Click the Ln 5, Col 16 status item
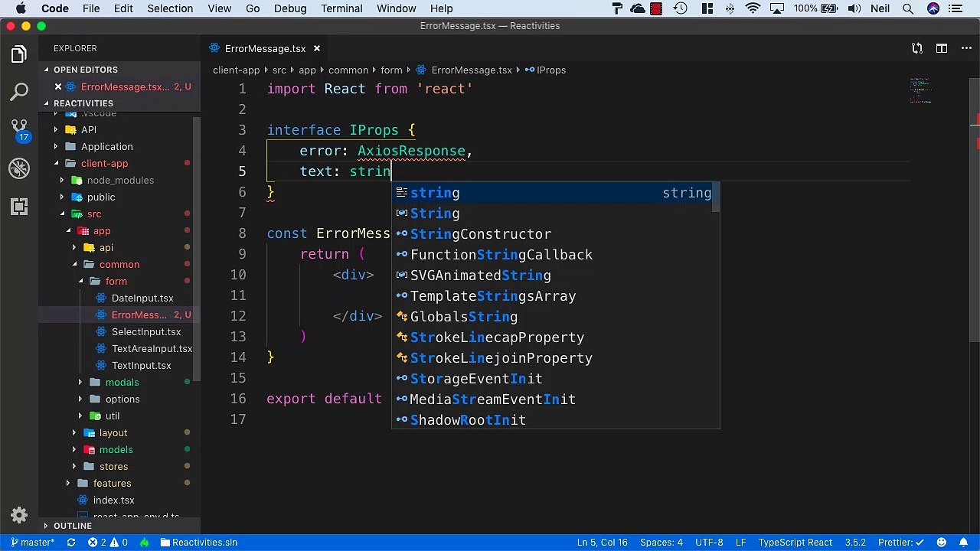This screenshot has width=980, height=551. 602,542
